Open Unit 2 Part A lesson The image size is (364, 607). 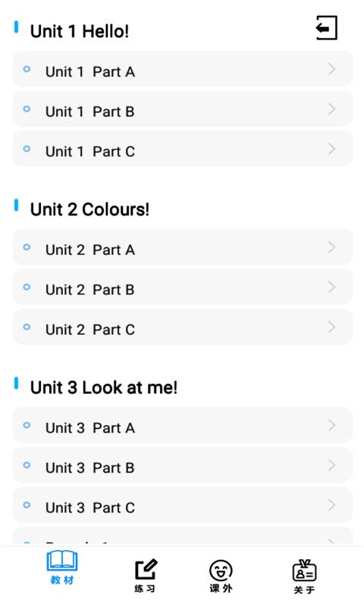[x=183, y=248]
